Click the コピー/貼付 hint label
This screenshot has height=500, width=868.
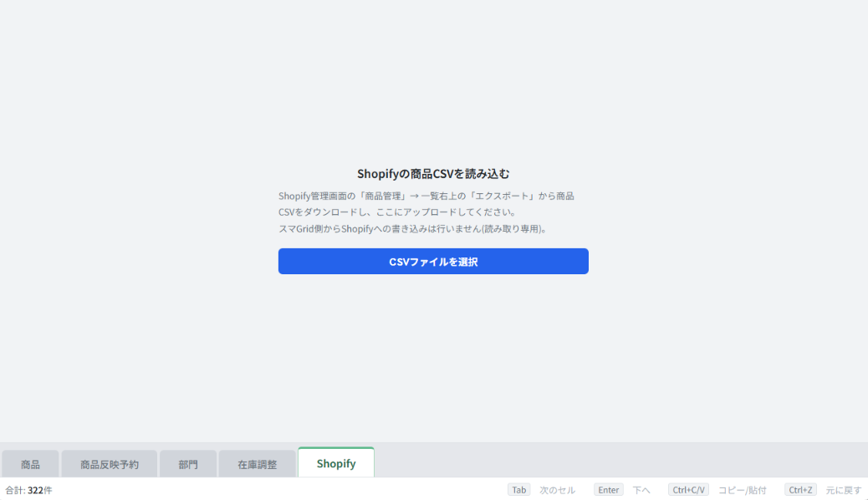(x=743, y=490)
